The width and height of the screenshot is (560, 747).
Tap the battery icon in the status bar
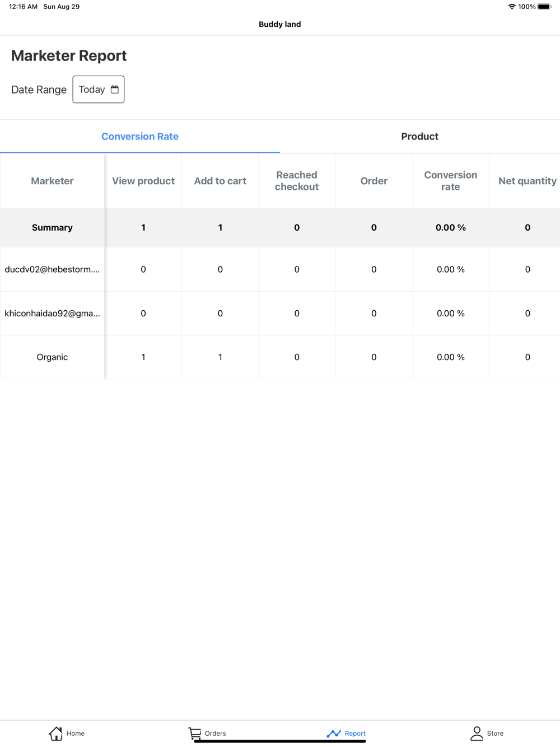pyautogui.click(x=544, y=7)
